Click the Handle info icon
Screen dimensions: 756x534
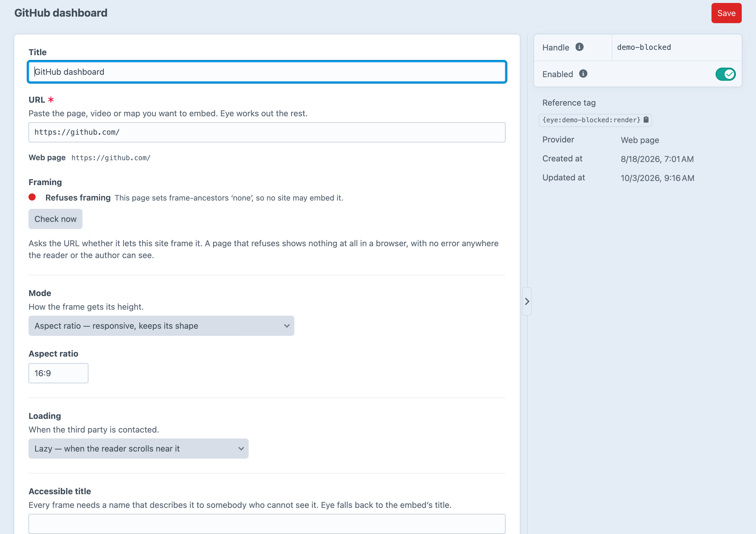579,47
